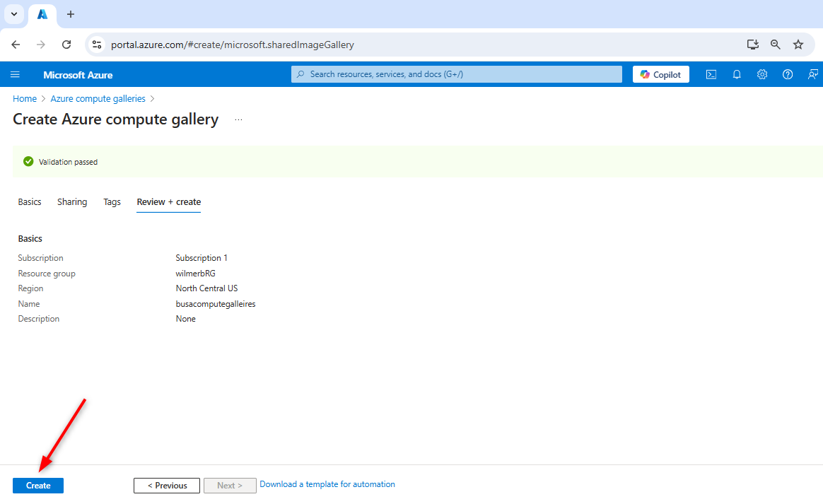Click the busacomputegalleires name value
Screen dimensions: 823x504
click(216, 304)
